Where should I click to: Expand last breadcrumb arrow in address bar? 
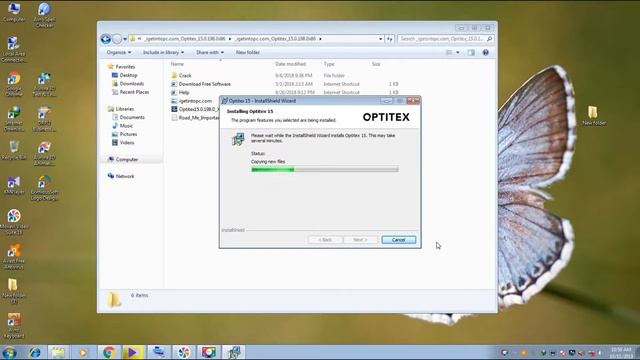click(320, 39)
